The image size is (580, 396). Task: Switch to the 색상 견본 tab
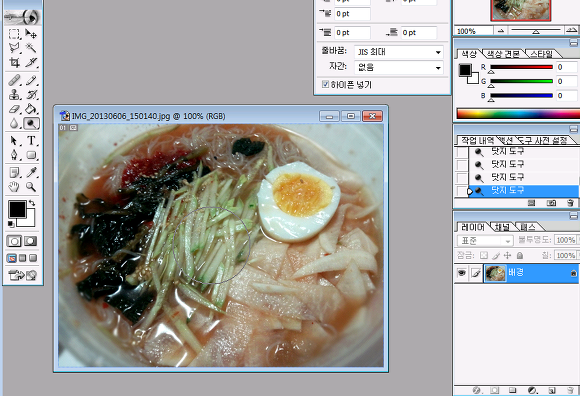pos(502,54)
